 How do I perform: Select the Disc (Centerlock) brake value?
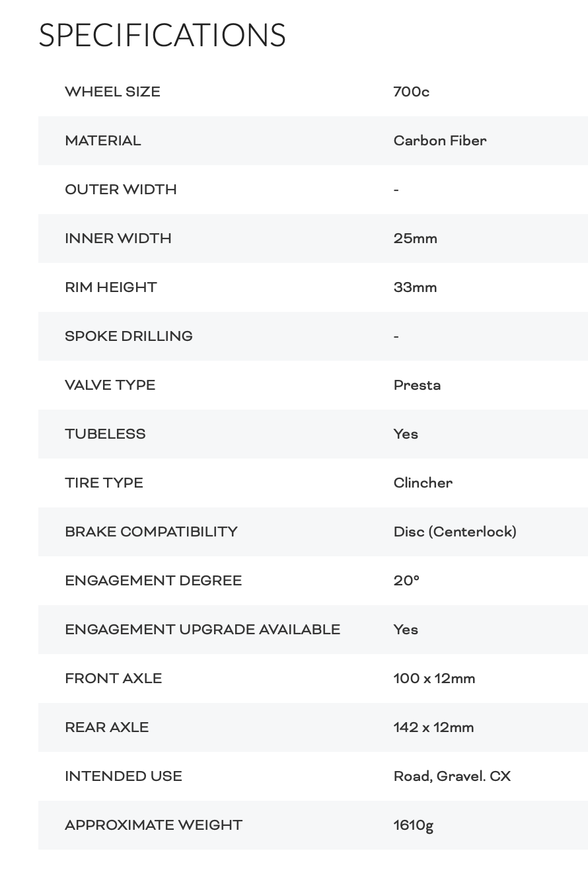[455, 532]
